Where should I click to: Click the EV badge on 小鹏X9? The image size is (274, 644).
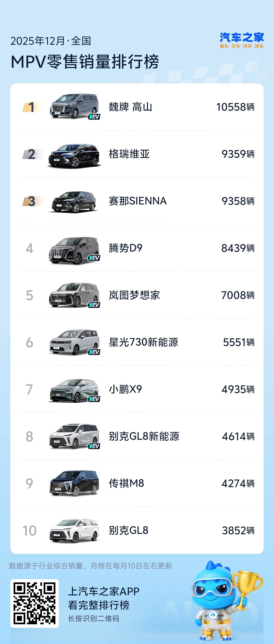94,399
